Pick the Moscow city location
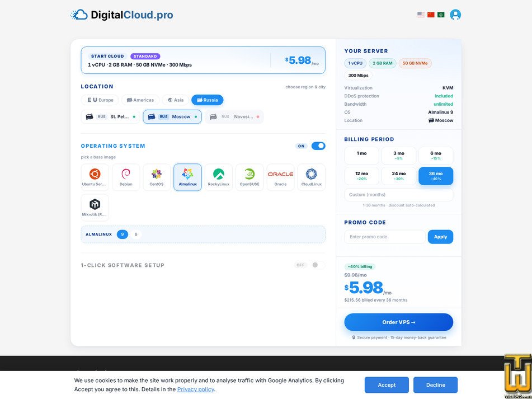532x399 pixels. click(x=172, y=117)
